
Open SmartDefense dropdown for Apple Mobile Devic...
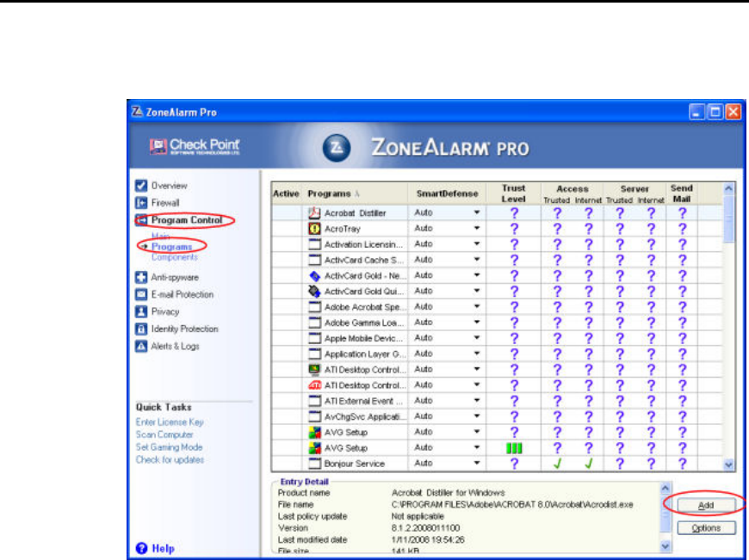(x=476, y=338)
